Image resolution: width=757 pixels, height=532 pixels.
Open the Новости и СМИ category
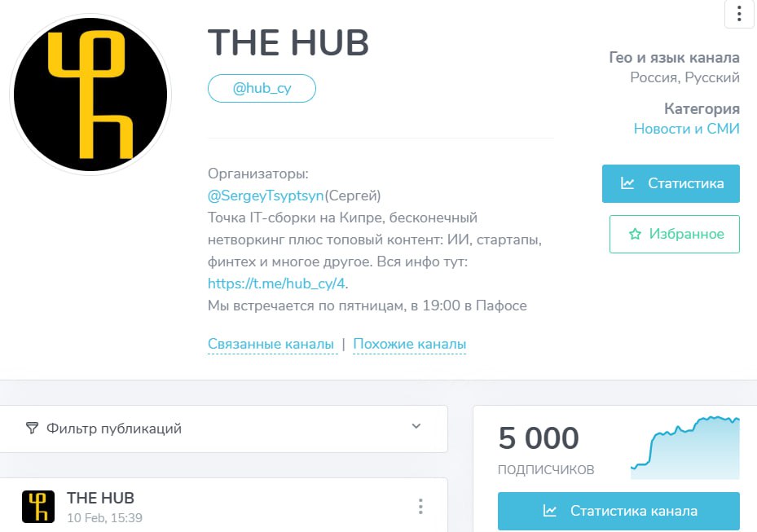pyautogui.click(x=686, y=129)
